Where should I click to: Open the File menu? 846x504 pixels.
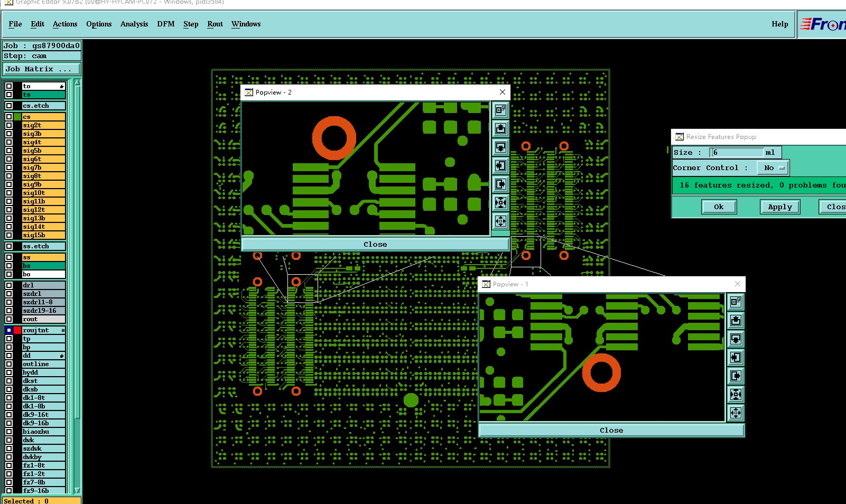[x=15, y=24]
